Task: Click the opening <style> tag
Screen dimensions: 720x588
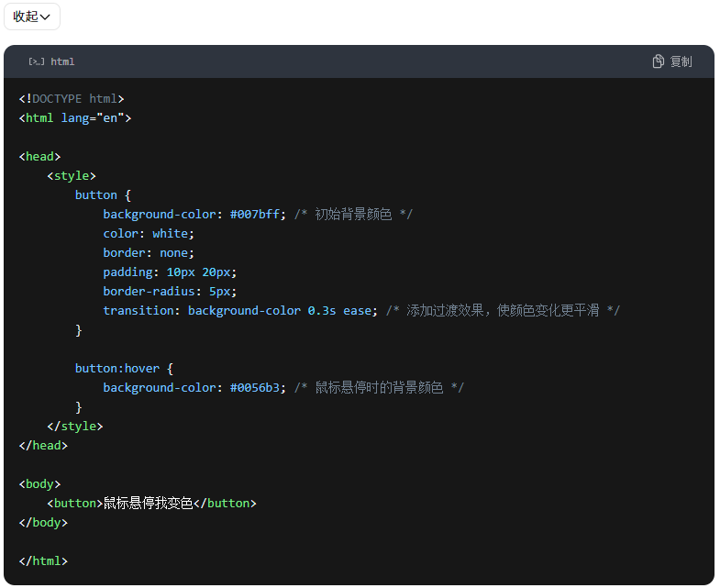Action: point(72,175)
